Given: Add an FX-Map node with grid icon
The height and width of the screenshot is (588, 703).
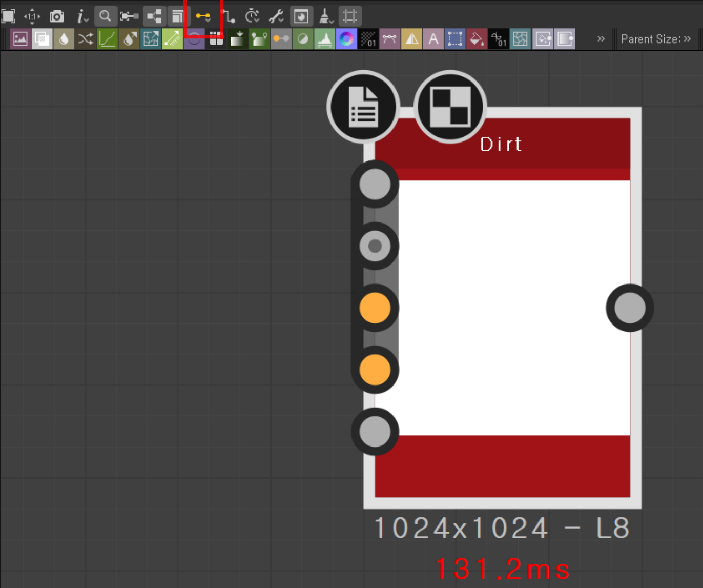Looking at the screenshot, I should click(x=216, y=39).
